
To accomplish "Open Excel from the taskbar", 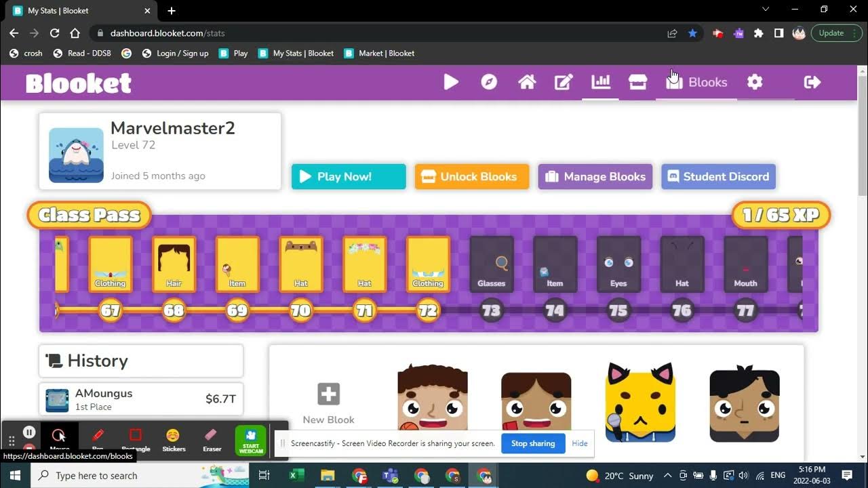I will (296, 475).
